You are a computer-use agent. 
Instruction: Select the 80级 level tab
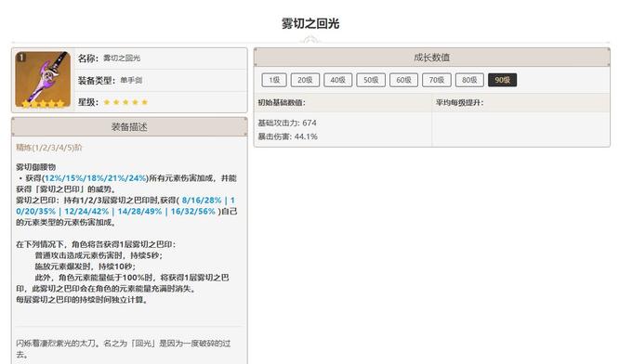(469, 80)
